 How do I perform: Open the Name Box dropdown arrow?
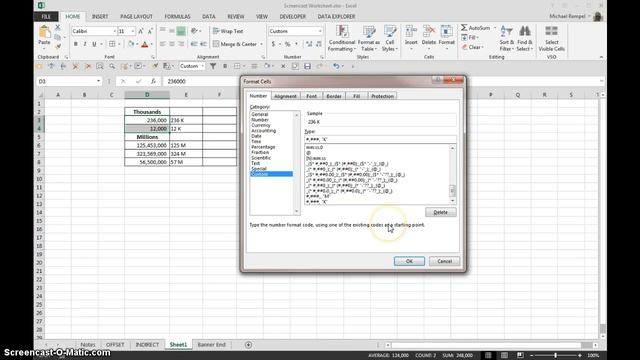[98, 81]
